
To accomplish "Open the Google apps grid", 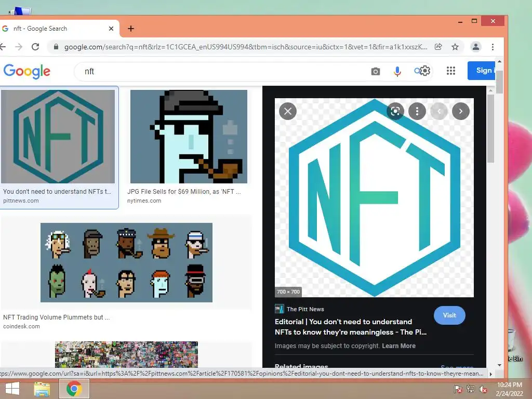I will tap(451, 71).
